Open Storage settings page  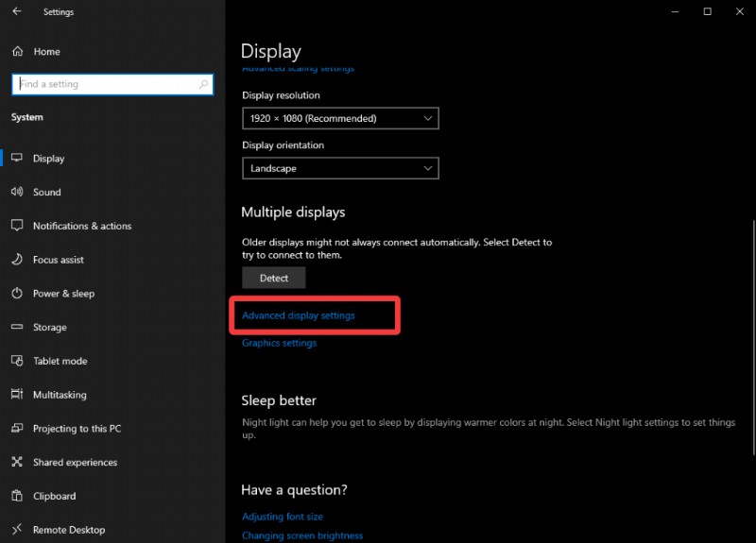(x=50, y=327)
